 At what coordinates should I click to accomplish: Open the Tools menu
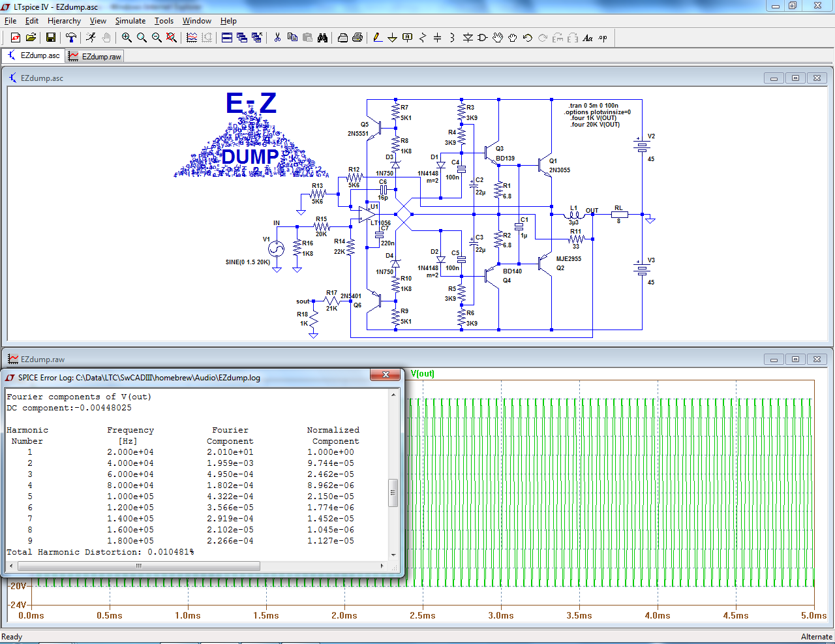click(x=164, y=21)
